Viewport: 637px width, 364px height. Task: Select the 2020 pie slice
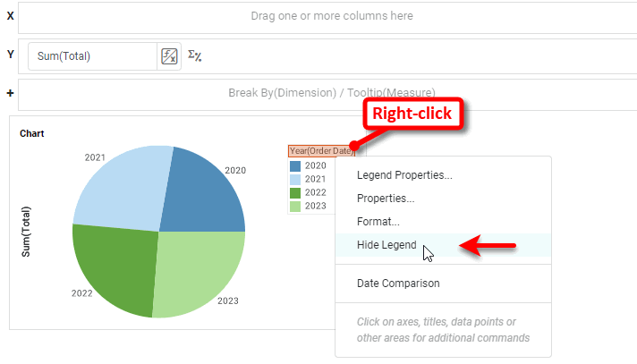click(204, 188)
